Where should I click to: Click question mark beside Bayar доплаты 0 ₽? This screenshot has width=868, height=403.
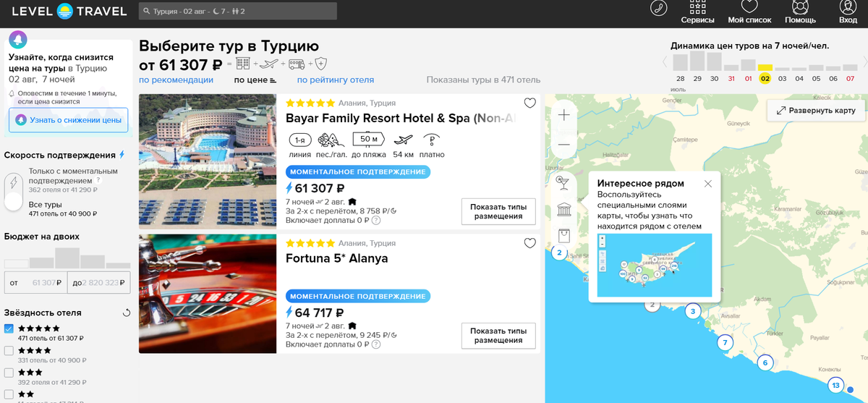click(x=376, y=221)
